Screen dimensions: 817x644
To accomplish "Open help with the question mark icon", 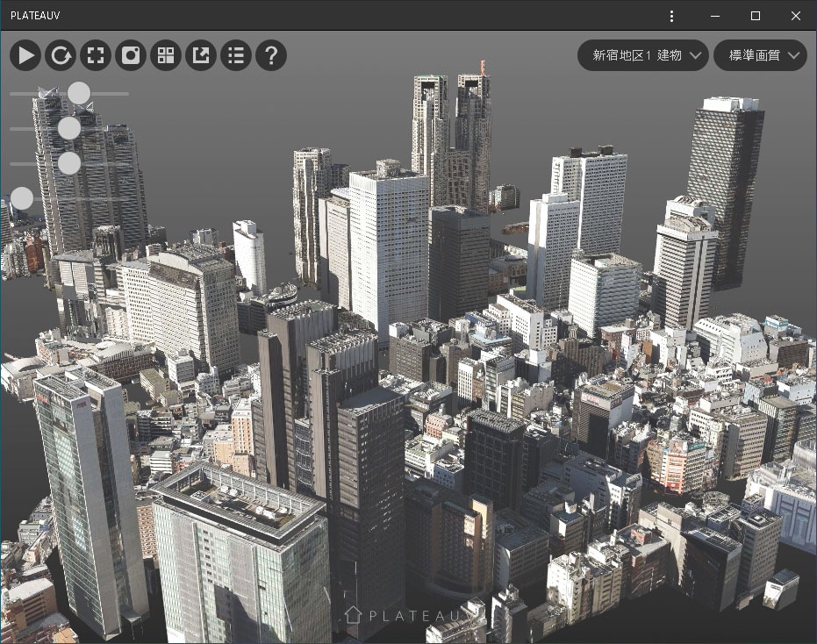I will (x=271, y=55).
